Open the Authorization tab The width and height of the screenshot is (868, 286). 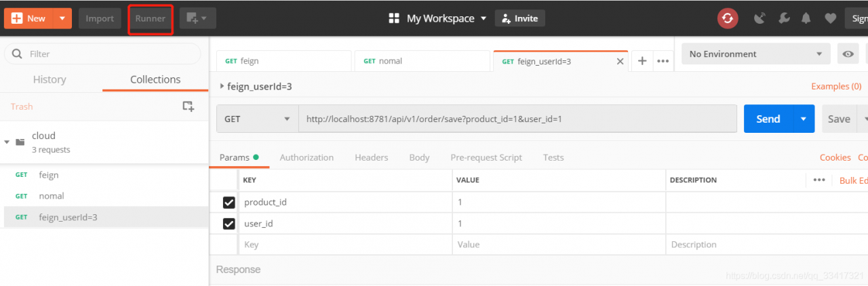click(307, 157)
